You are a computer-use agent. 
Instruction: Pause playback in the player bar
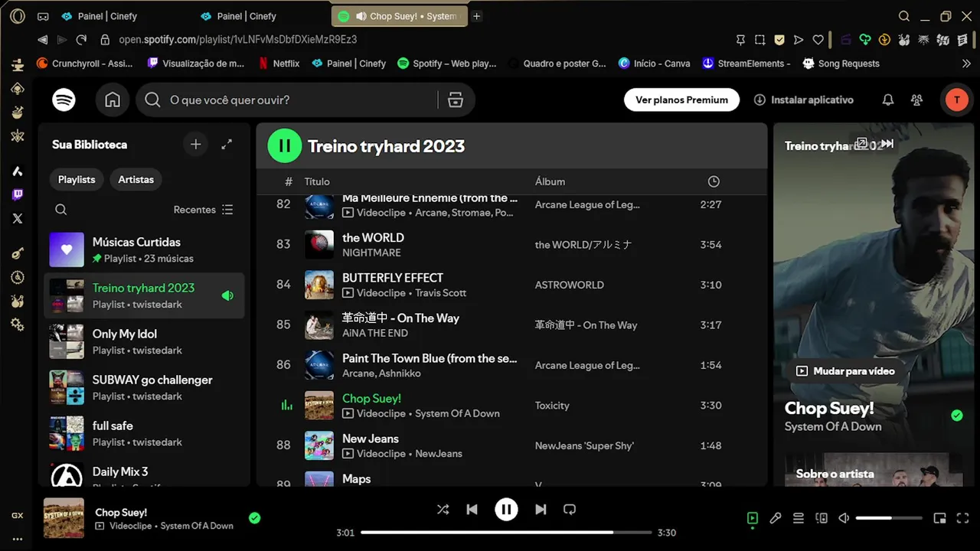tap(506, 509)
